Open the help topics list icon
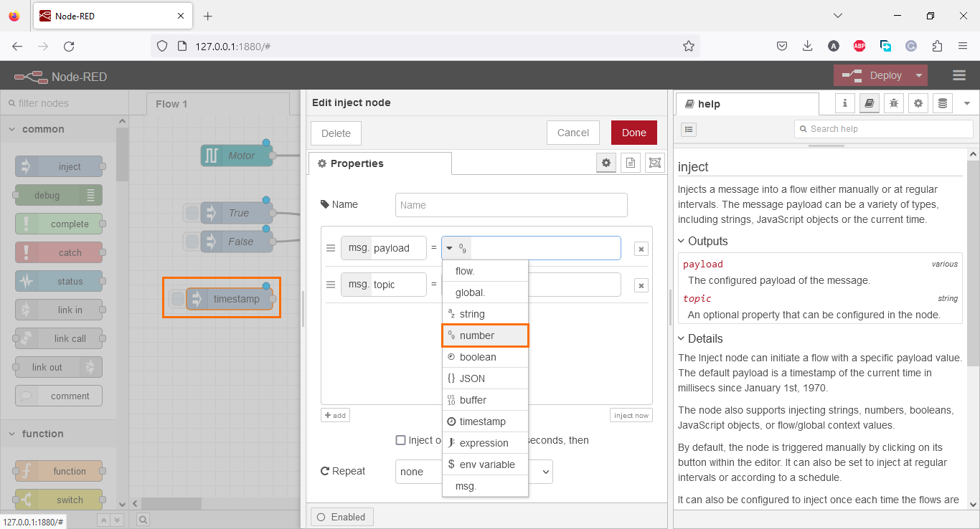Viewport: 980px width, 529px height. coord(688,129)
